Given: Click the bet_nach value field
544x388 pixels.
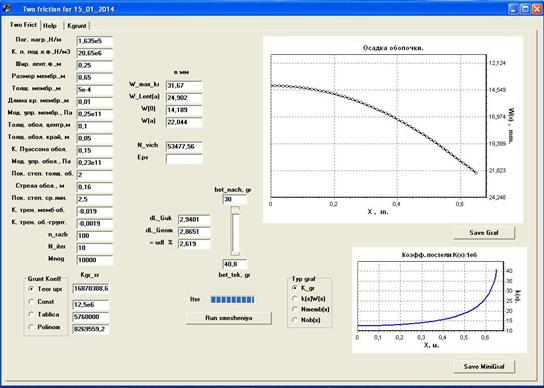Looking at the screenshot, I should [x=235, y=199].
